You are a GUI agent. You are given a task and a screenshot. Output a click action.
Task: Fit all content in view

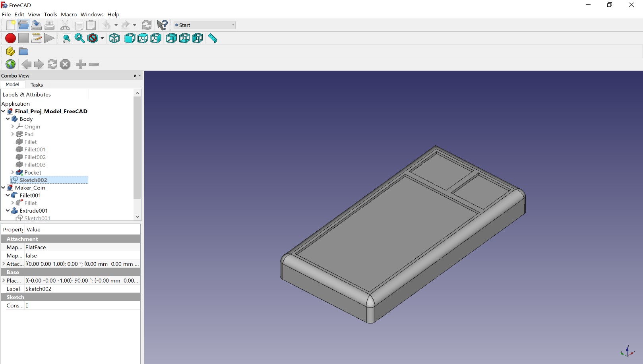pyautogui.click(x=67, y=38)
